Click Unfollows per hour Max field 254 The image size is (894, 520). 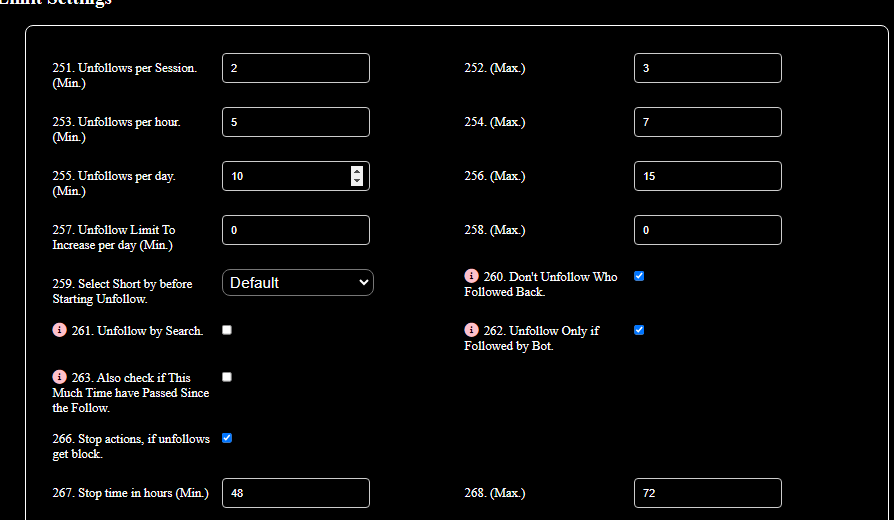[x=708, y=122]
